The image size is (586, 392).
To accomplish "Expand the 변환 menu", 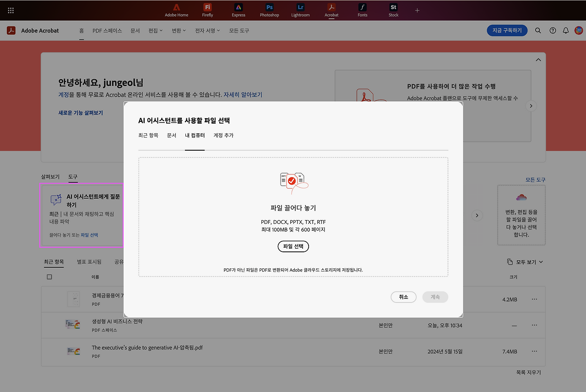I will (x=179, y=31).
